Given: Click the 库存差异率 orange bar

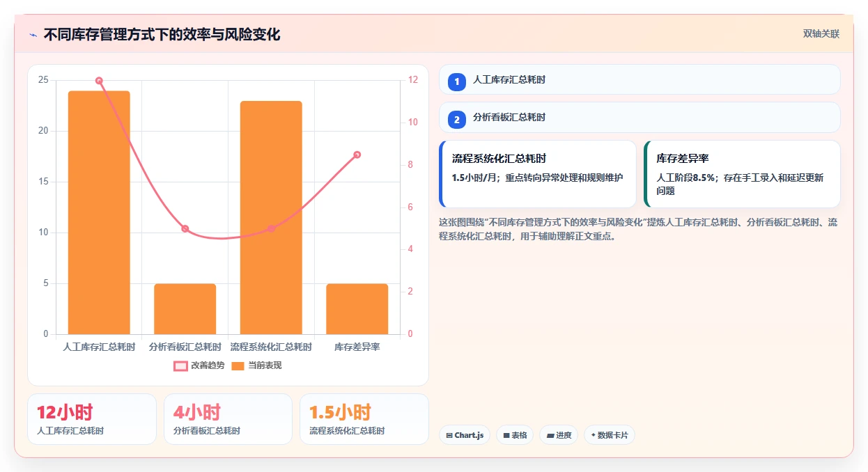Looking at the screenshot, I should coord(357,309).
